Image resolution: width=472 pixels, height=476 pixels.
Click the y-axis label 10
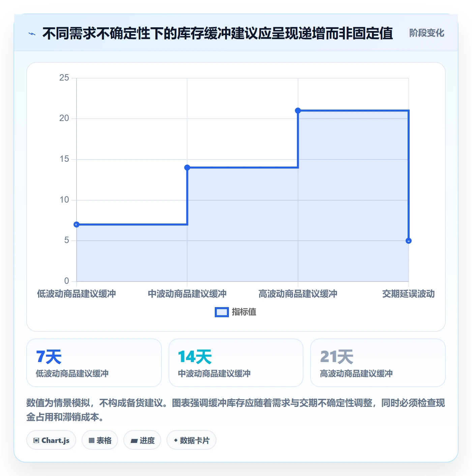(x=64, y=200)
